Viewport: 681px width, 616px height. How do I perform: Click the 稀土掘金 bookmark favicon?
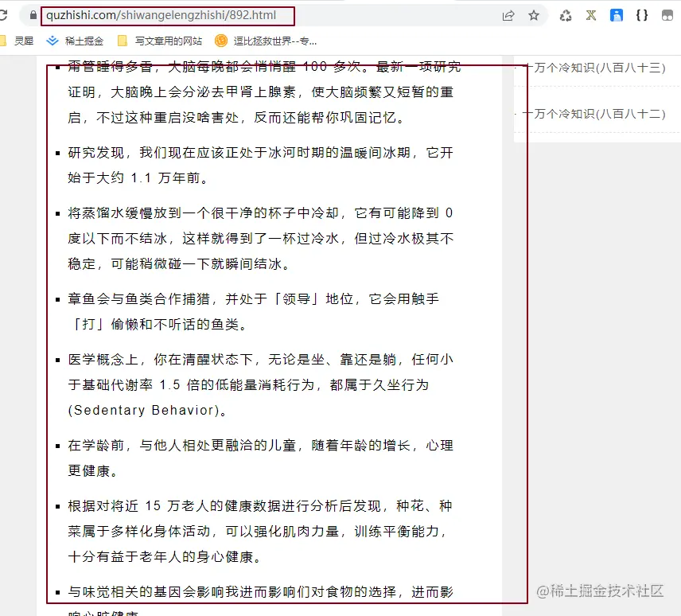[53, 41]
